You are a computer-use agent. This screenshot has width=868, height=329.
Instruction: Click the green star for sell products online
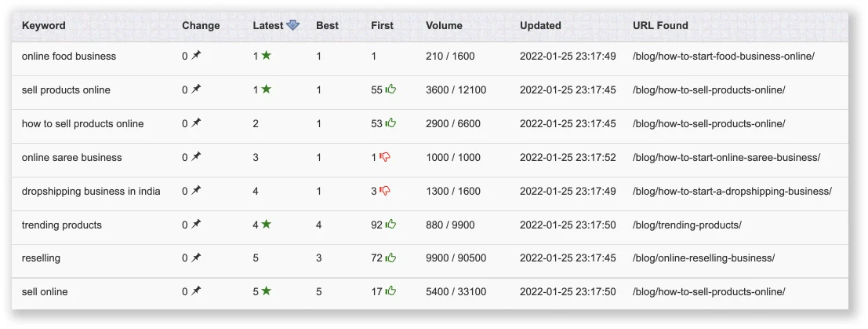[266, 90]
